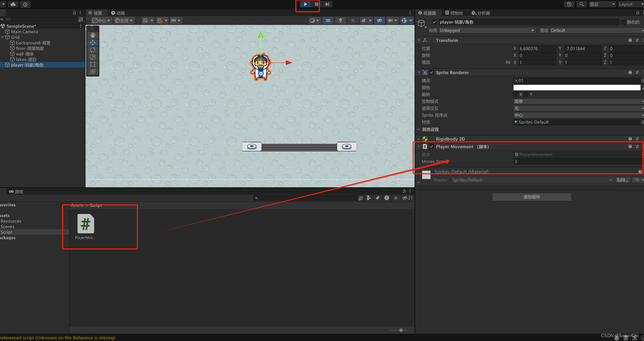
Task: Switch to the Console (控制台) tab
Action: [454, 13]
